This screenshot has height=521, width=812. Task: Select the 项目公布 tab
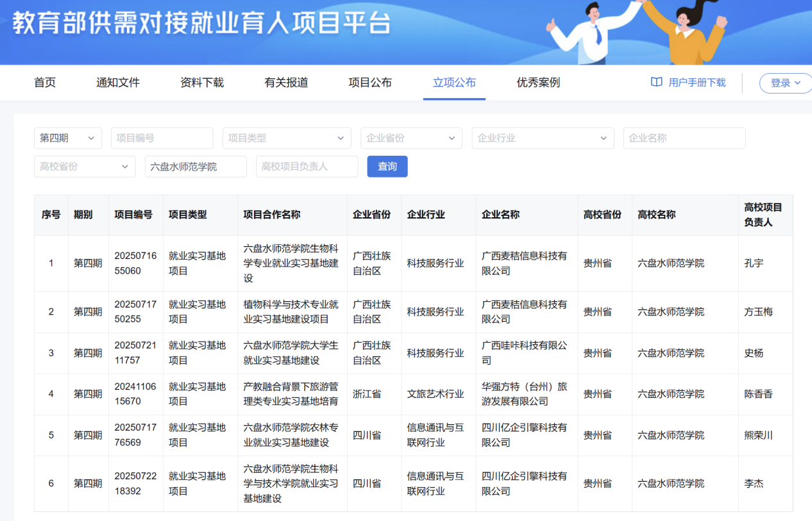(x=370, y=83)
